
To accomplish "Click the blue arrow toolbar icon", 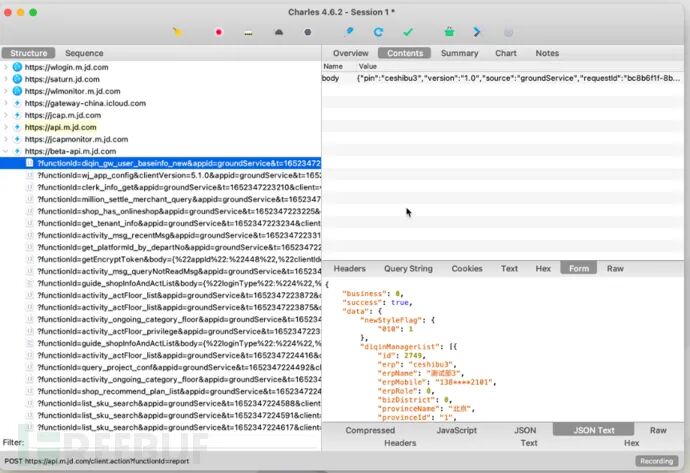I will click(477, 32).
